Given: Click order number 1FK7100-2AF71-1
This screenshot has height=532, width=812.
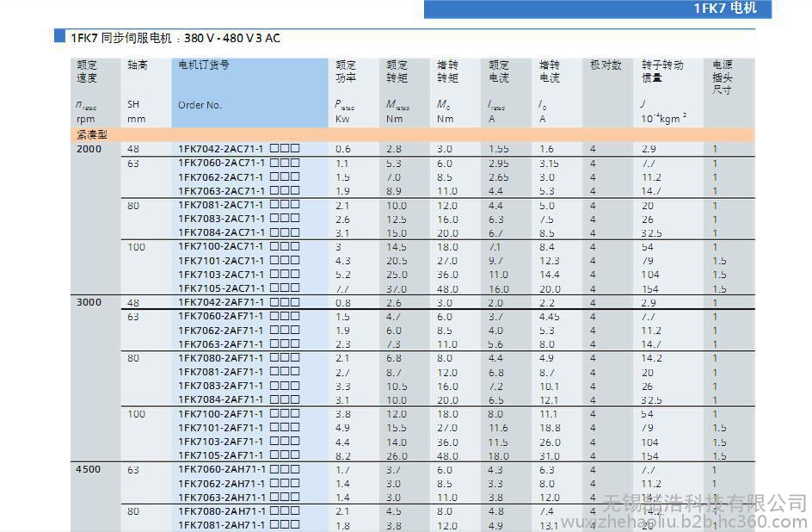Looking at the screenshot, I should coord(220,414).
